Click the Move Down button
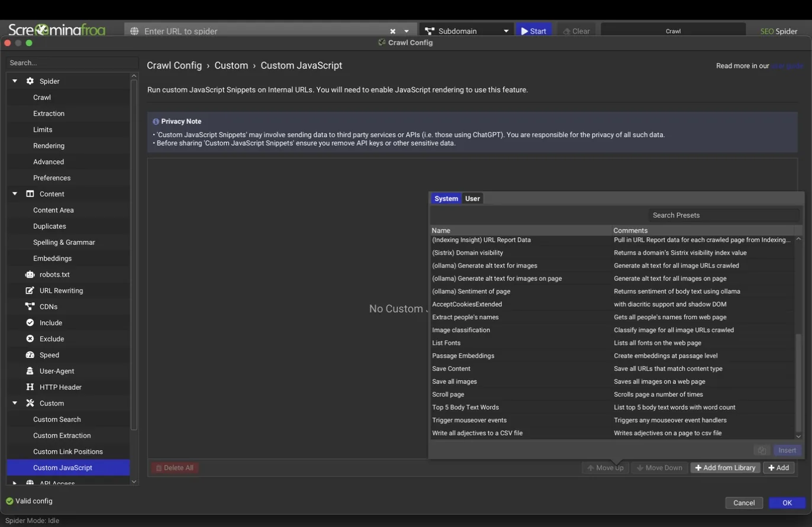812x527 pixels. (x=659, y=468)
